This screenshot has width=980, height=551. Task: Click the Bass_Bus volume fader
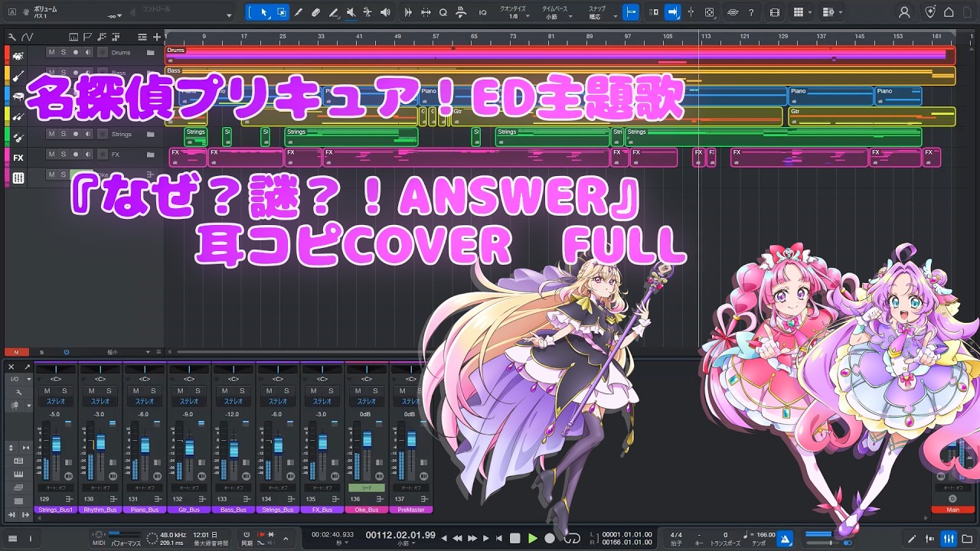click(234, 448)
